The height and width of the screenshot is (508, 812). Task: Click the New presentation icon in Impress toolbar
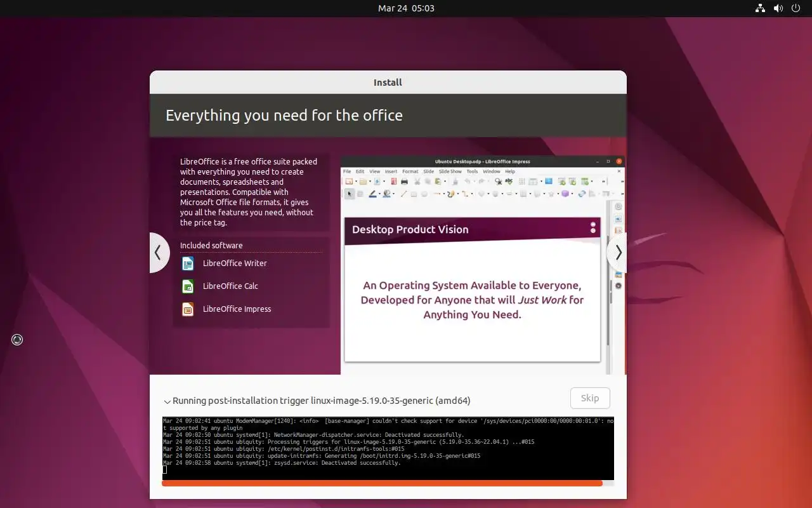[349, 181]
